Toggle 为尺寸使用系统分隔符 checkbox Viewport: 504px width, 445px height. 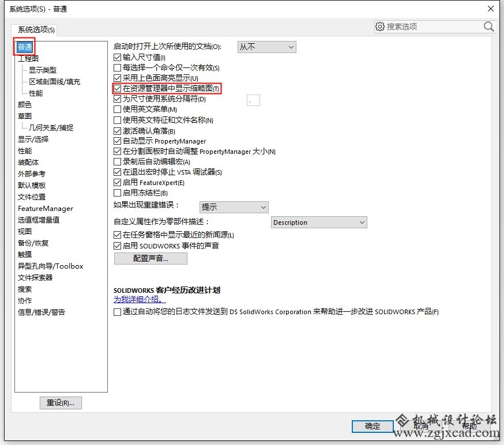[117, 99]
